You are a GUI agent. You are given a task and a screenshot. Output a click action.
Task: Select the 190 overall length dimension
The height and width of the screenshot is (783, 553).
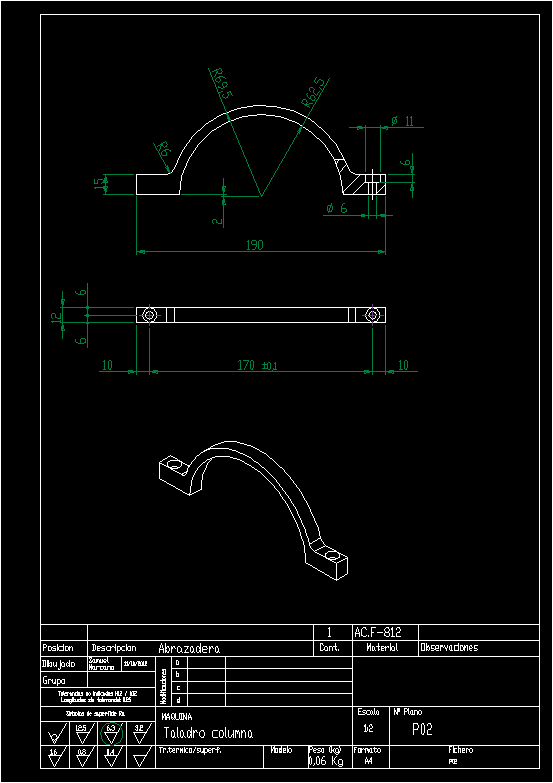pos(254,245)
